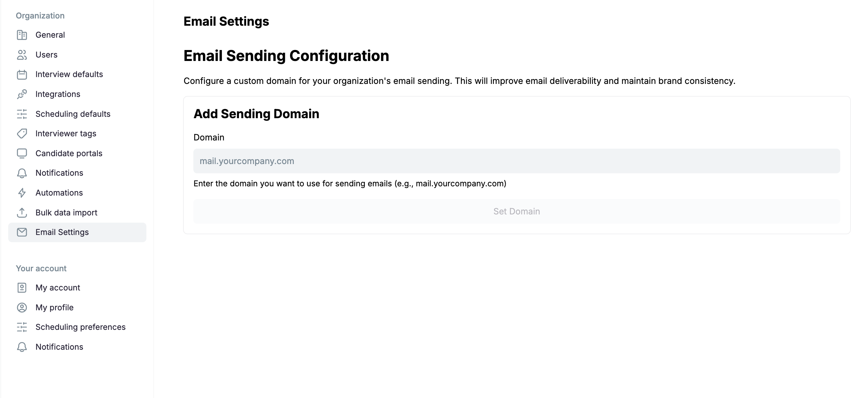Open the Users menu entry
Image resolution: width=868 pixels, height=398 pixels.
coord(77,55)
